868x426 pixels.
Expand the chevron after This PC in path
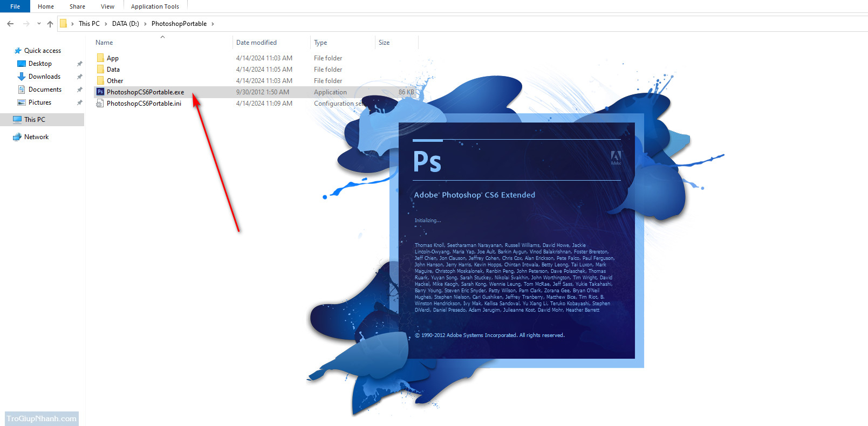[106, 24]
